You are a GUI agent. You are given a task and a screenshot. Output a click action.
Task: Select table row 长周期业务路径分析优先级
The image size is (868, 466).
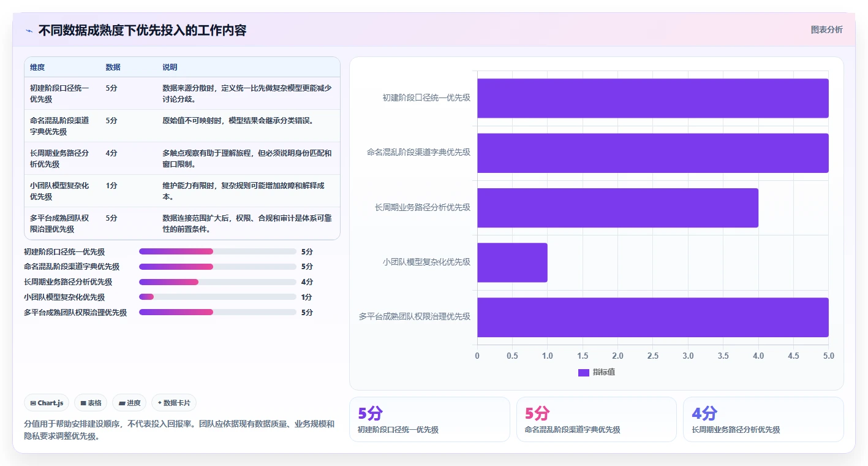pyautogui.click(x=182, y=158)
